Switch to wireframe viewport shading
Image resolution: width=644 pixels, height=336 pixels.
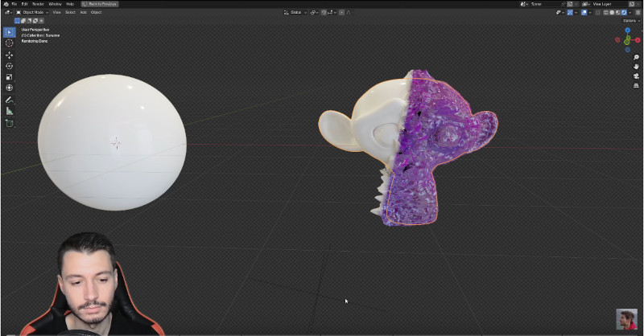(x=605, y=12)
